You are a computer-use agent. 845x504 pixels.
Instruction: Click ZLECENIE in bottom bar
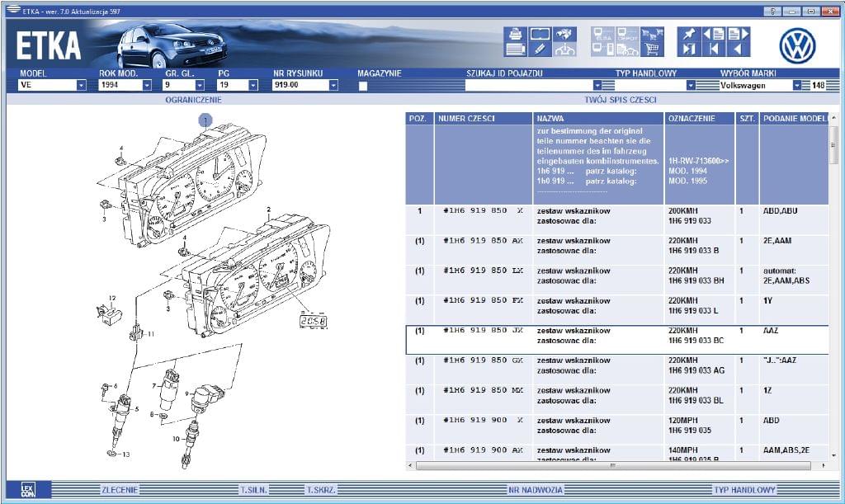pyautogui.click(x=120, y=489)
